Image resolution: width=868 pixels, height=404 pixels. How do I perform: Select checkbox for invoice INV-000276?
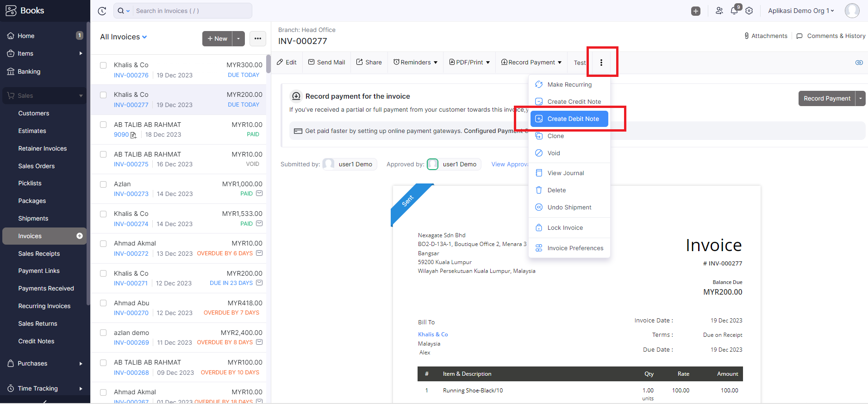tap(103, 65)
